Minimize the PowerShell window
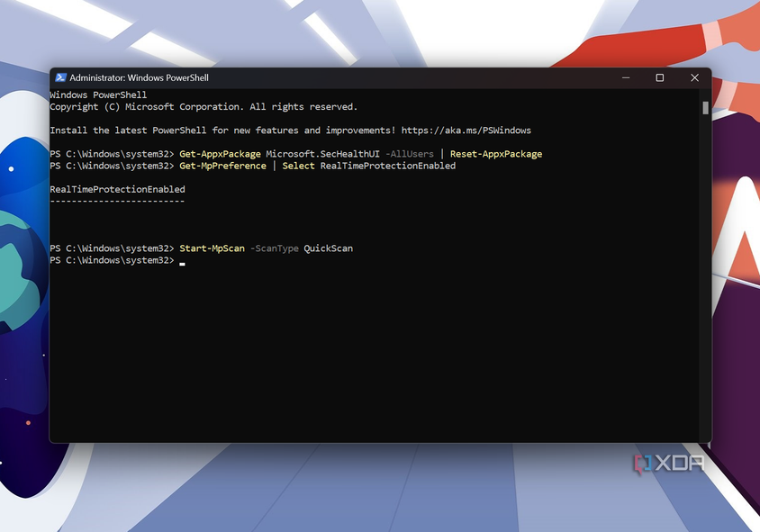Image resolution: width=760 pixels, height=532 pixels. 626,77
